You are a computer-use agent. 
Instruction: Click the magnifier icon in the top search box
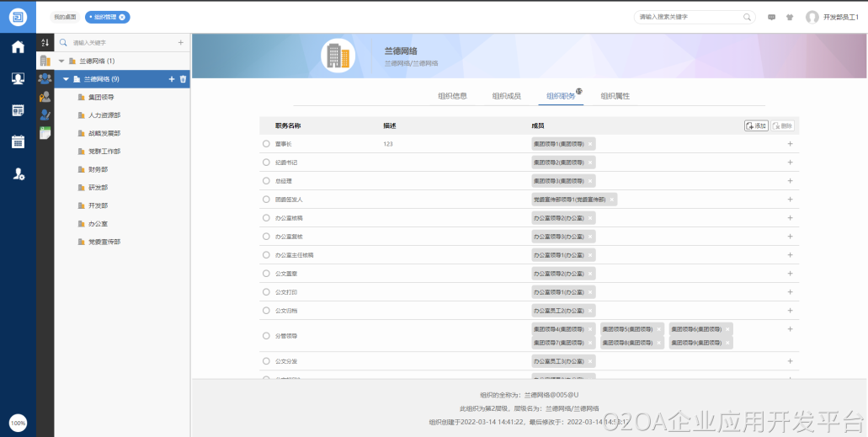[747, 17]
